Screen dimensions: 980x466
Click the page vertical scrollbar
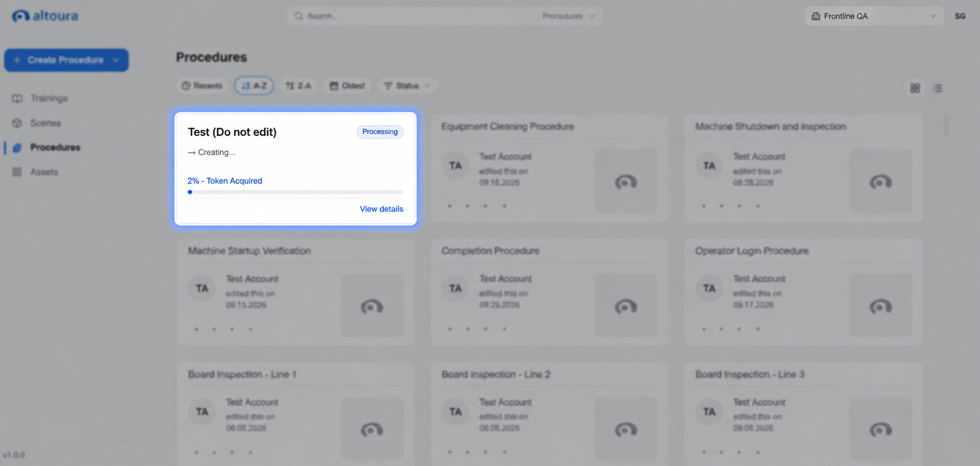[x=946, y=126]
